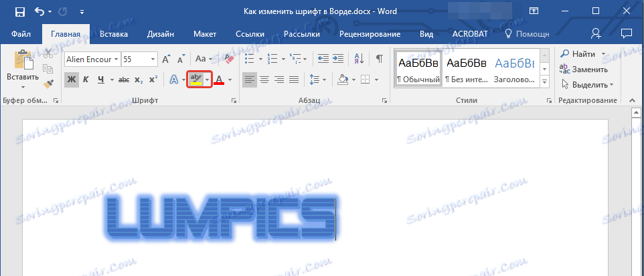Open the undo history dropdown arrow
This screenshot has width=644, height=276.
pyautogui.click(x=50, y=12)
